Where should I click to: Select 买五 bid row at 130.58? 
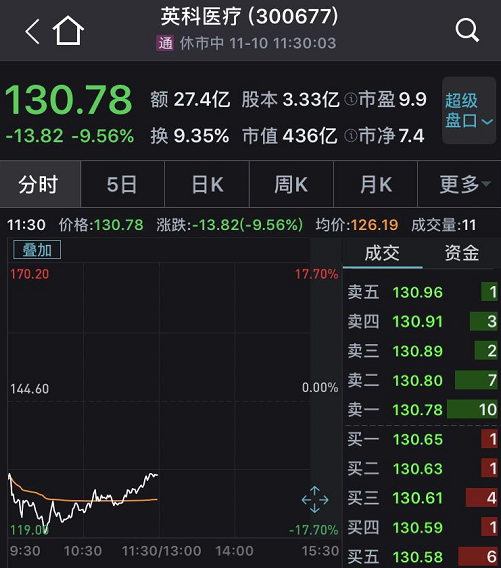pos(422,556)
